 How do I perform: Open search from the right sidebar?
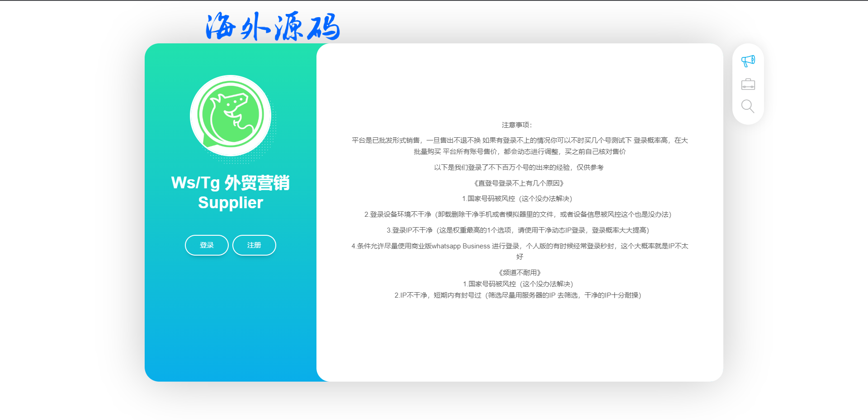(x=748, y=107)
